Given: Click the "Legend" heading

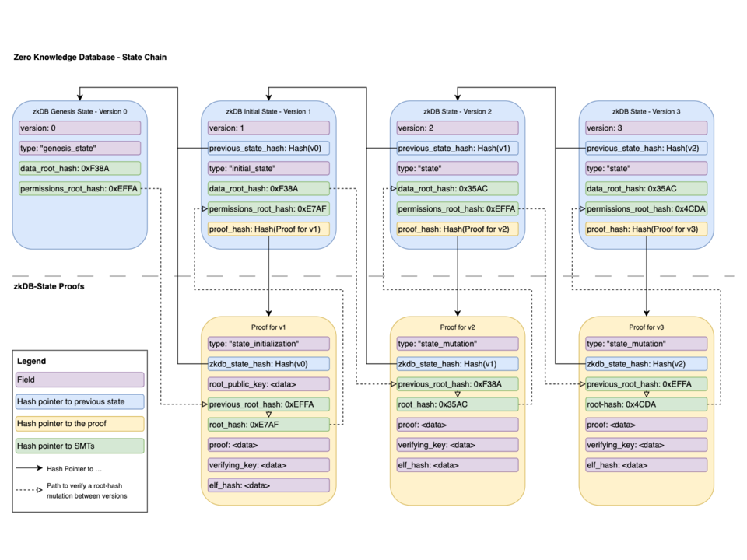Looking at the screenshot, I should [31, 361].
